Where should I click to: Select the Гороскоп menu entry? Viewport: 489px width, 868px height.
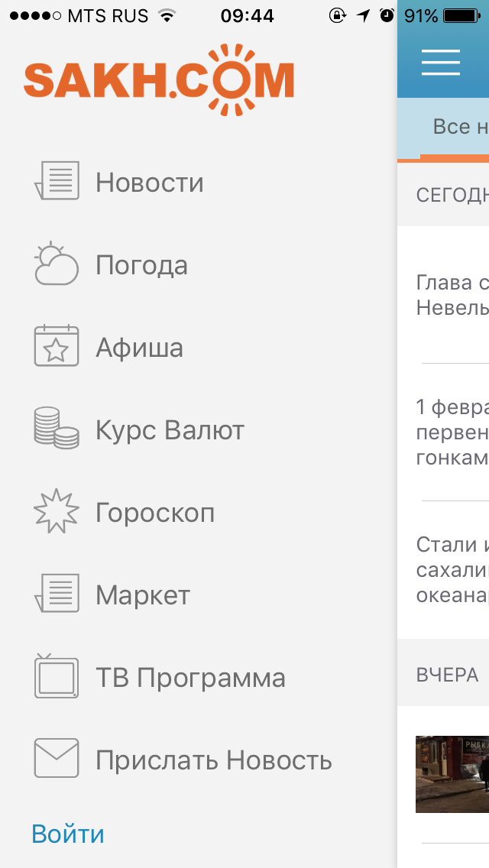pos(155,513)
